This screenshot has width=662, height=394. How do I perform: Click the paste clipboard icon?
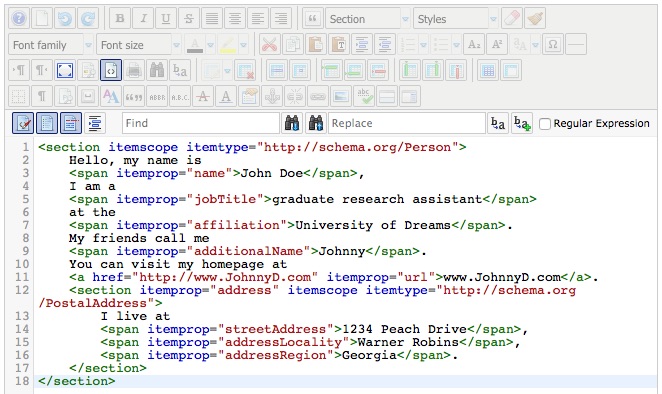click(x=315, y=45)
